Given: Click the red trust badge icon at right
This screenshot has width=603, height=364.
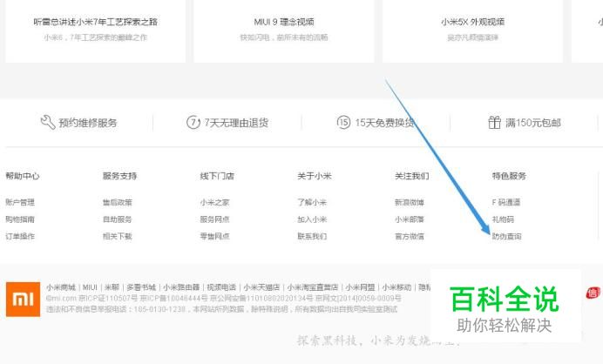Looking at the screenshot, I should pyautogui.click(x=593, y=293).
